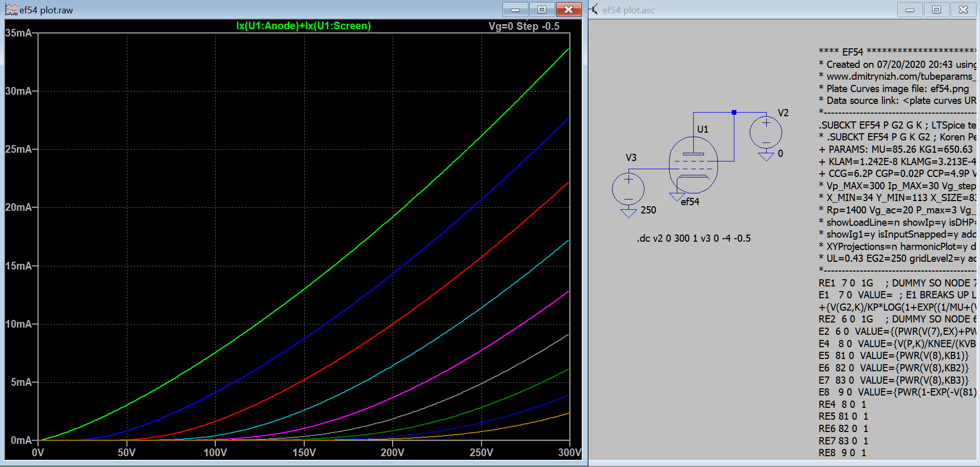
Task: Click the '+ PARAMS: MU=85.26' line
Action: [x=896, y=149]
